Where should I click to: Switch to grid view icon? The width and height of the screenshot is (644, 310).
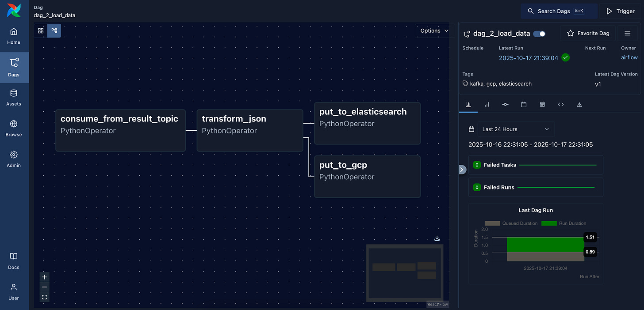(41, 30)
